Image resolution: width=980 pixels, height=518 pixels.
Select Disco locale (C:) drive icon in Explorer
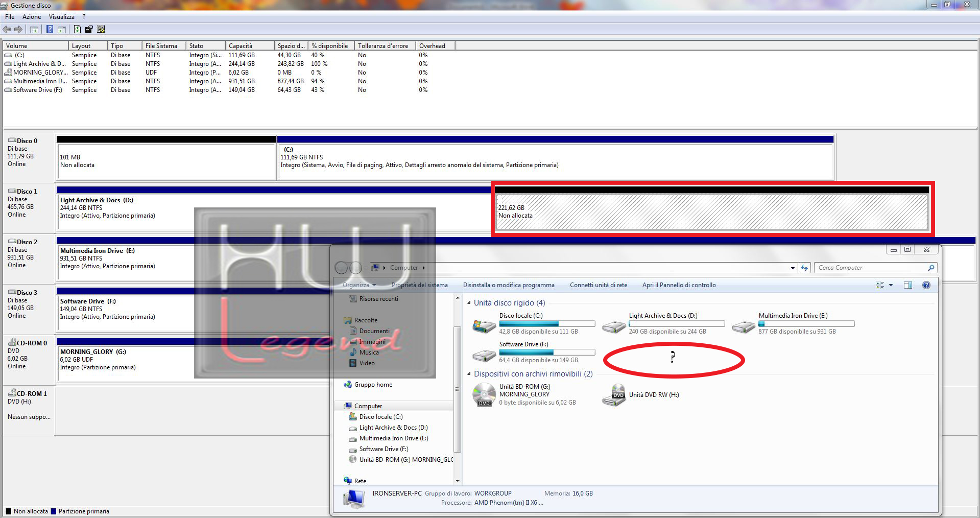point(484,325)
